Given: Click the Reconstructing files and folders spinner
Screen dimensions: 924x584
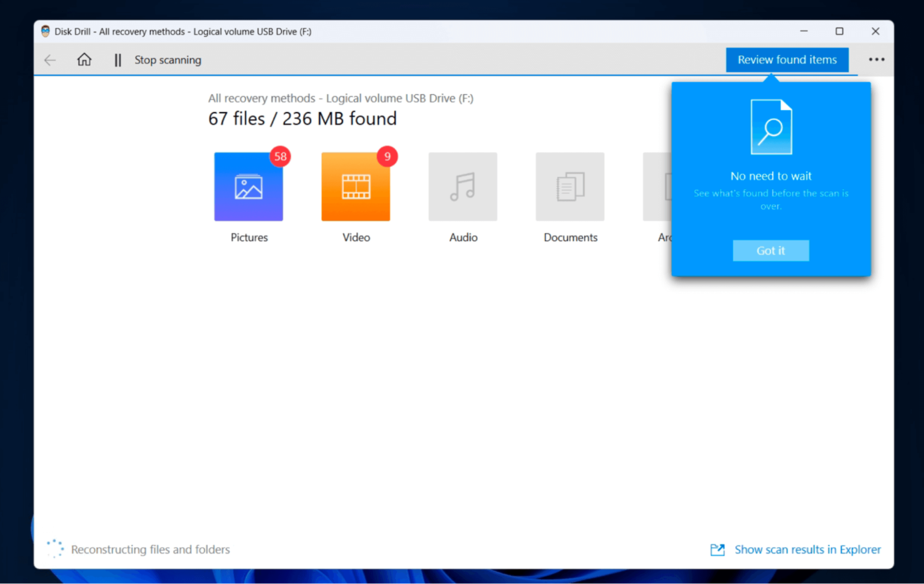Looking at the screenshot, I should 55,548.
